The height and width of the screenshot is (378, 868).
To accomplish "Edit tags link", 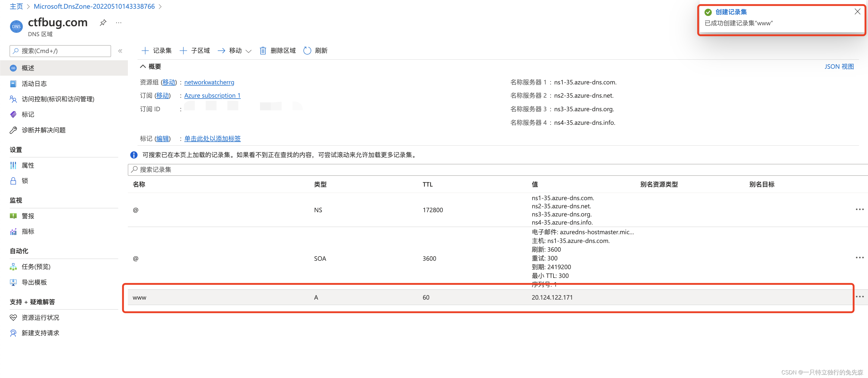I will 163,138.
